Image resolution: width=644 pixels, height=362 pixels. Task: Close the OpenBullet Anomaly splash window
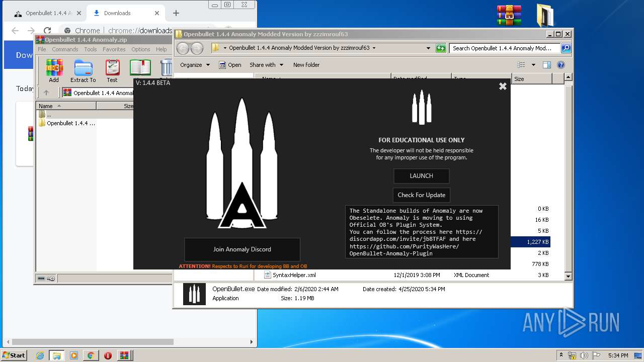[x=503, y=86]
